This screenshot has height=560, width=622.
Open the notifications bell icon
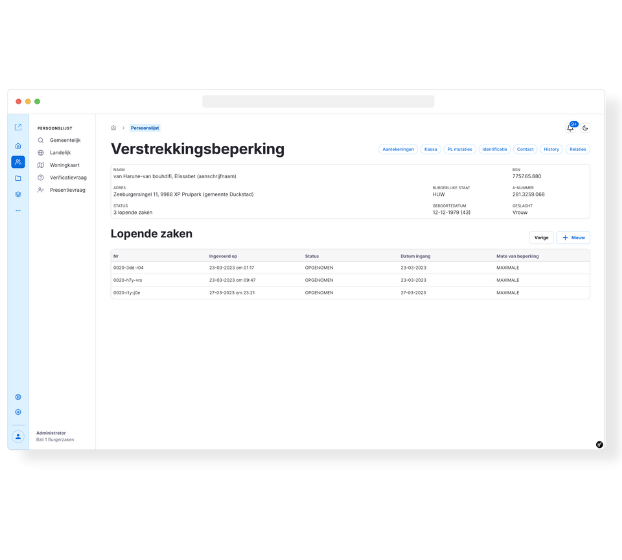571,128
